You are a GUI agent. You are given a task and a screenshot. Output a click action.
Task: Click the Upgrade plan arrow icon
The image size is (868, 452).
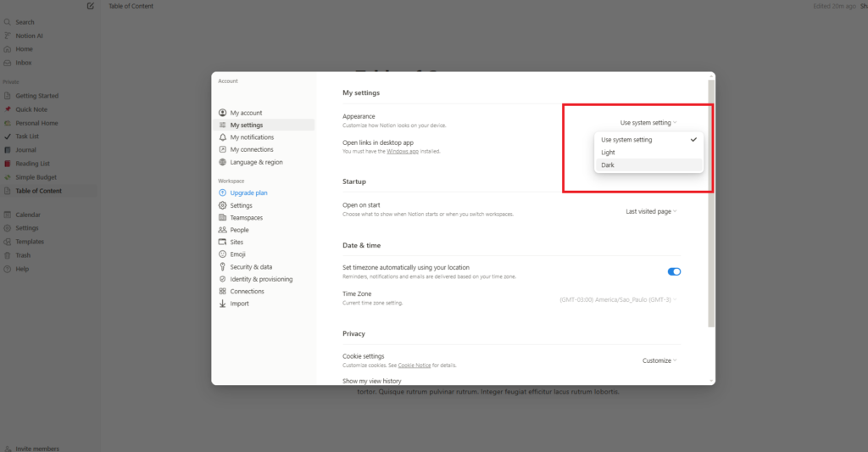pyautogui.click(x=223, y=193)
